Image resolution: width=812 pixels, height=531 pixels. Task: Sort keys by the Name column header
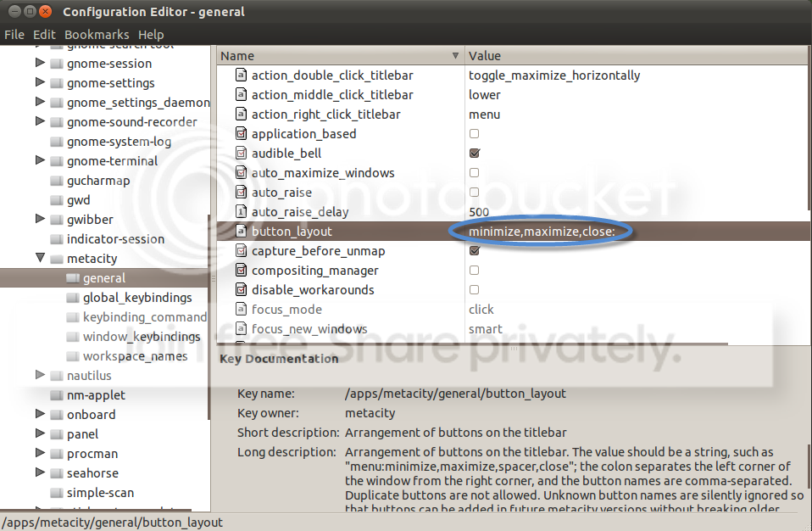[x=339, y=56]
